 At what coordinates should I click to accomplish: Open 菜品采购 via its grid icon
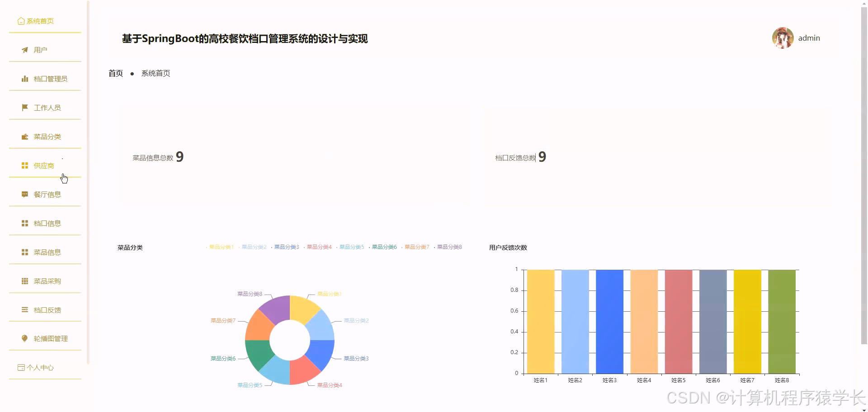[x=24, y=281]
